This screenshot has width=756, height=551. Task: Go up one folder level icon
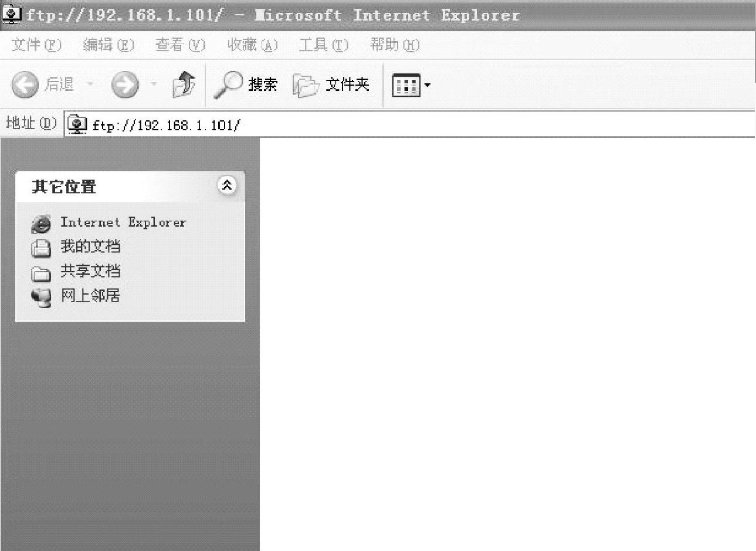[184, 84]
